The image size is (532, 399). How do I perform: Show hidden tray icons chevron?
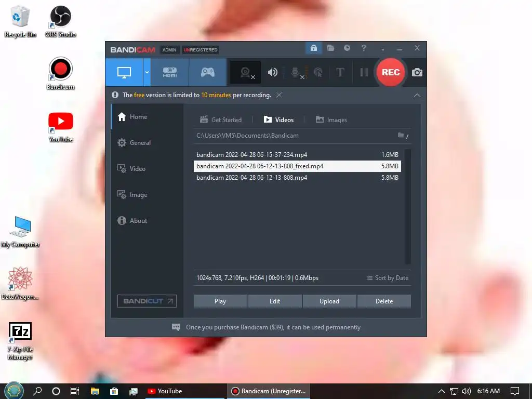[442, 391]
